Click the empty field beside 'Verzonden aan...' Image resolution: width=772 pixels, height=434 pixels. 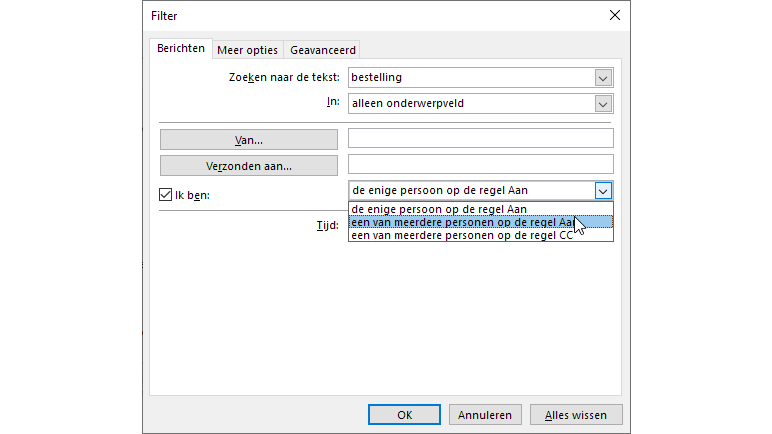(480, 164)
